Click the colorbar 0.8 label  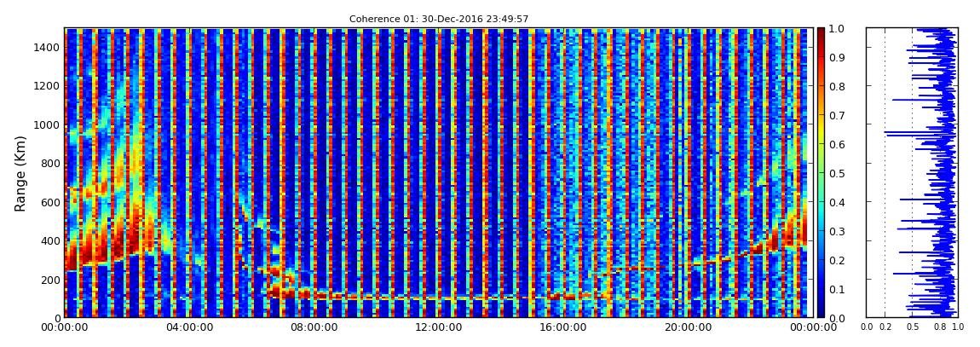click(x=839, y=87)
